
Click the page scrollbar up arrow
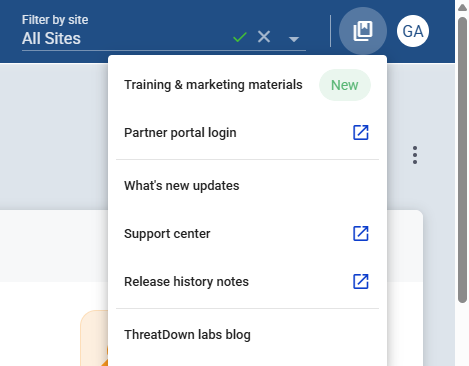(x=462, y=7)
